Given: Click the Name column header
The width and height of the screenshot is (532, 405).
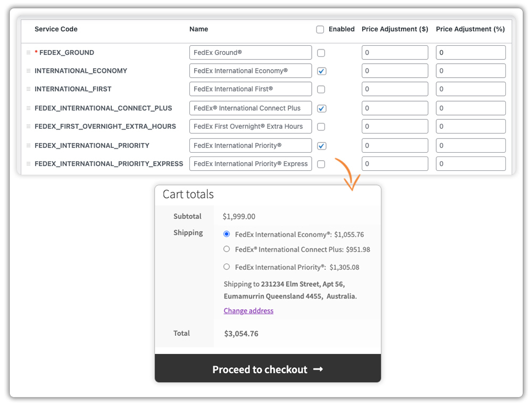Looking at the screenshot, I should [x=199, y=29].
